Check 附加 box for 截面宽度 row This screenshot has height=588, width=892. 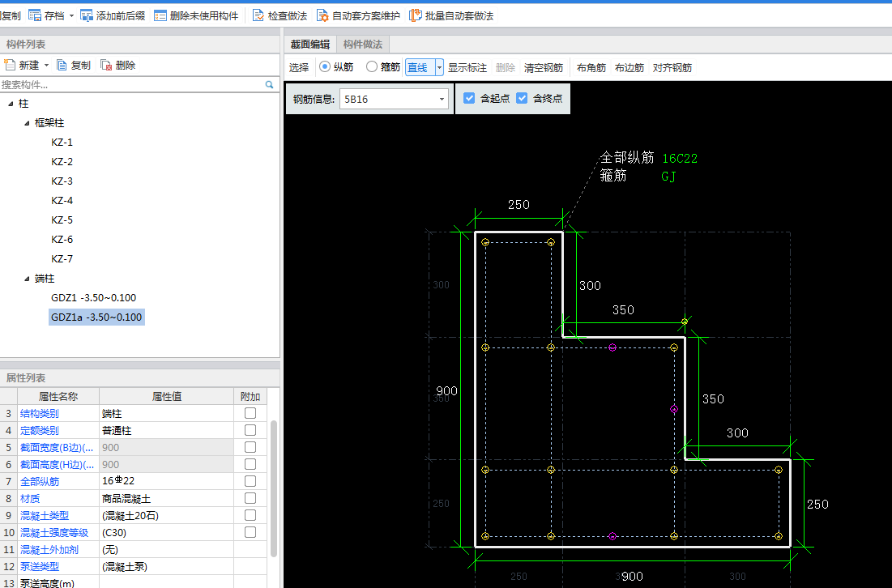tap(250, 448)
